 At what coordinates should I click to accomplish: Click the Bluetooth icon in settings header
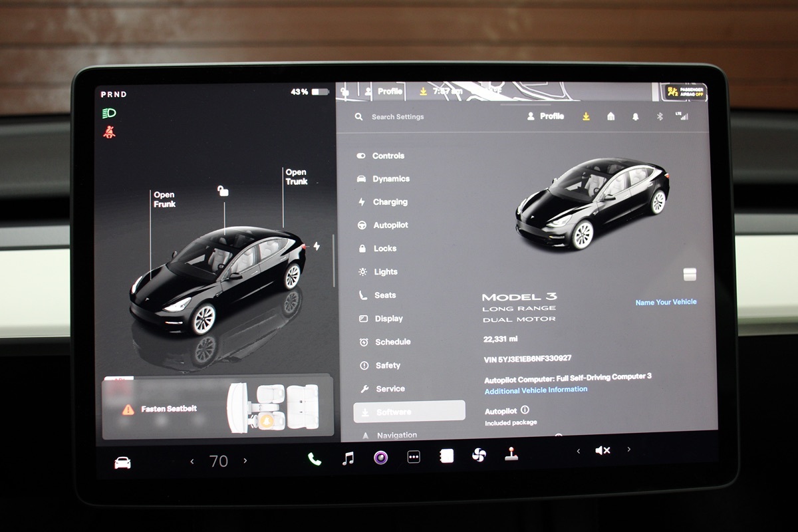[x=660, y=116]
